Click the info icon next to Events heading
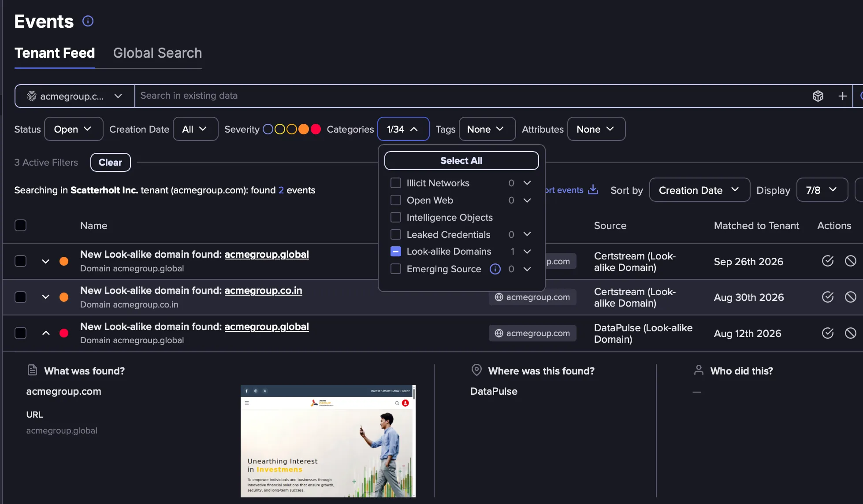The image size is (863, 504). tap(88, 21)
